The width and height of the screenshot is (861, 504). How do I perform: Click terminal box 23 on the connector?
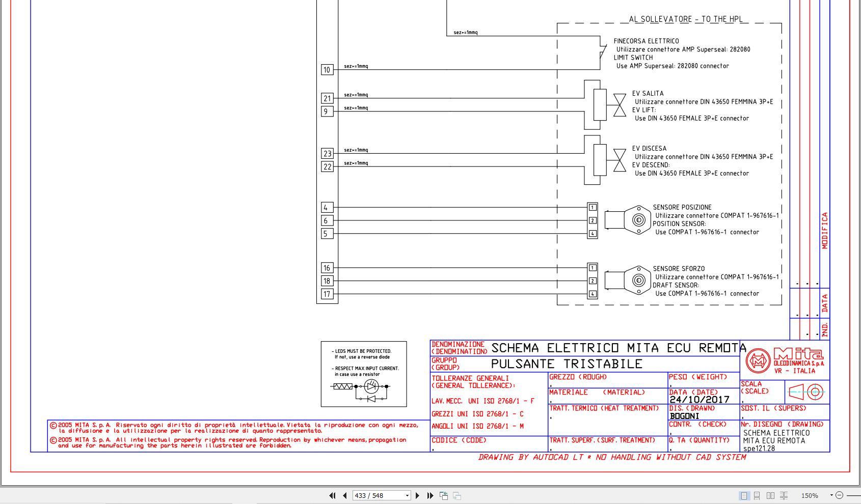point(327,154)
